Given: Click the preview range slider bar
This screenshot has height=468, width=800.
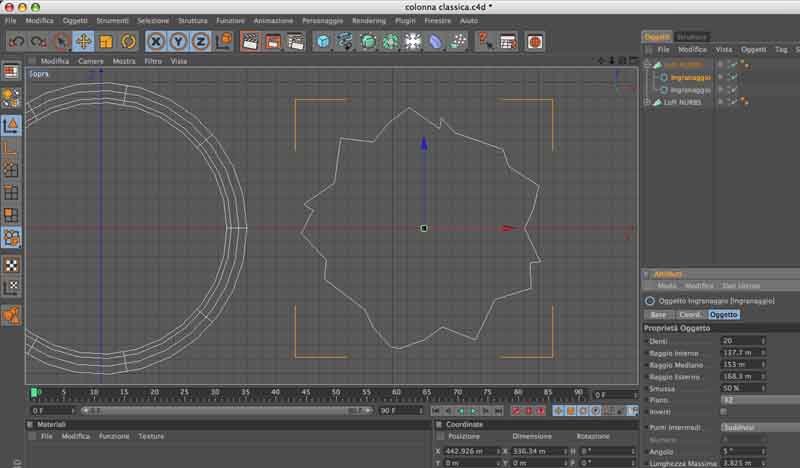Looking at the screenshot, I should click(x=227, y=410).
